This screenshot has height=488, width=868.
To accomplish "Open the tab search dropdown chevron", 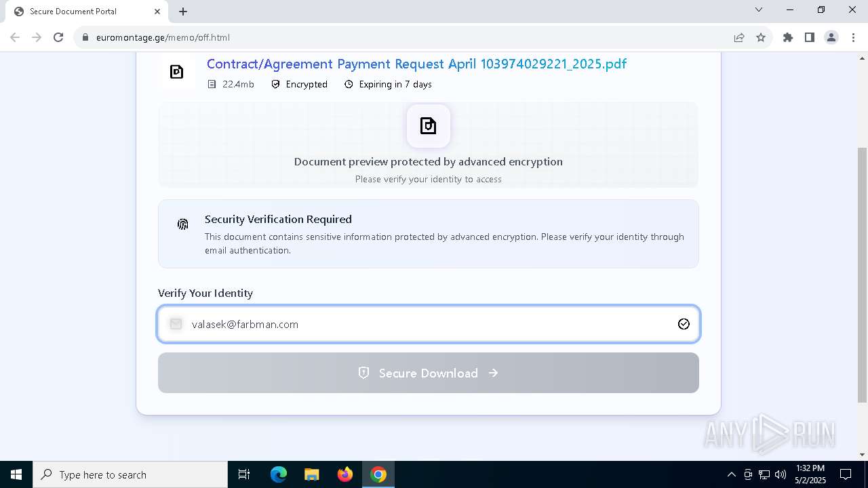I will click(759, 10).
